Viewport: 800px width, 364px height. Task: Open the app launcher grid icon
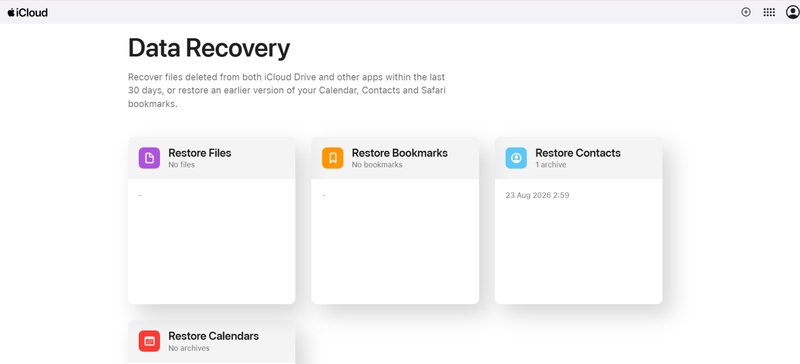769,12
